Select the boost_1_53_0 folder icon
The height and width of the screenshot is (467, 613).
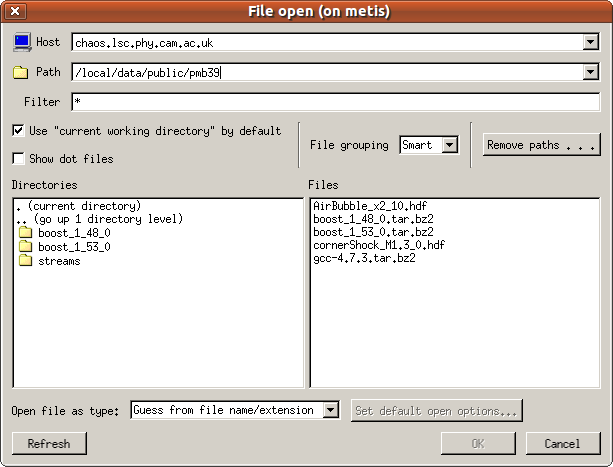(x=26, y=247)
